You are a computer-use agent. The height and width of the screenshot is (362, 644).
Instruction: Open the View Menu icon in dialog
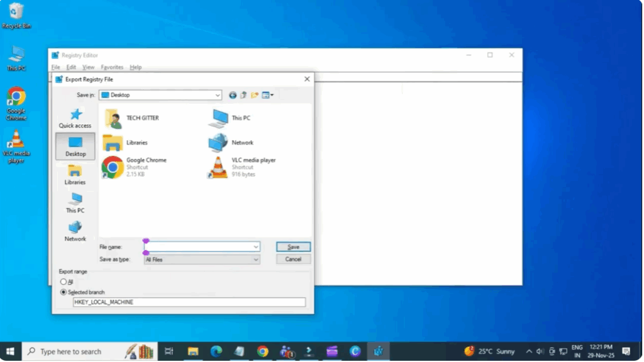point(267,95)
